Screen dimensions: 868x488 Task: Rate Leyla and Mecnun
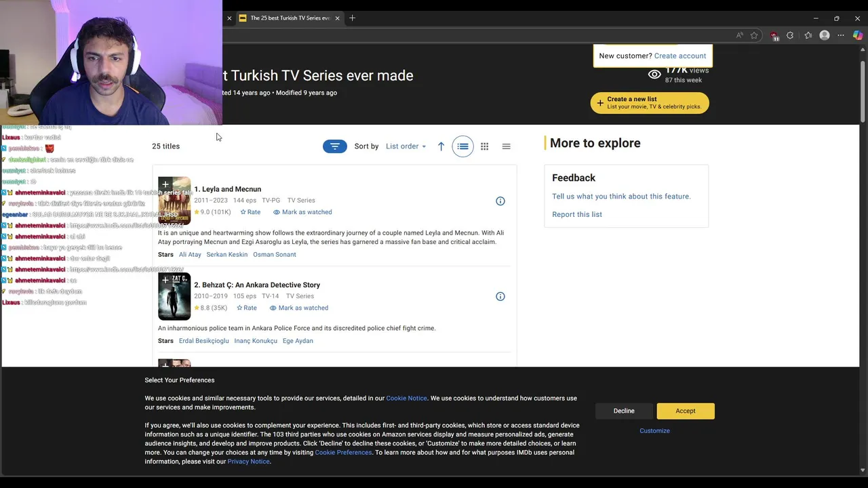250,212
